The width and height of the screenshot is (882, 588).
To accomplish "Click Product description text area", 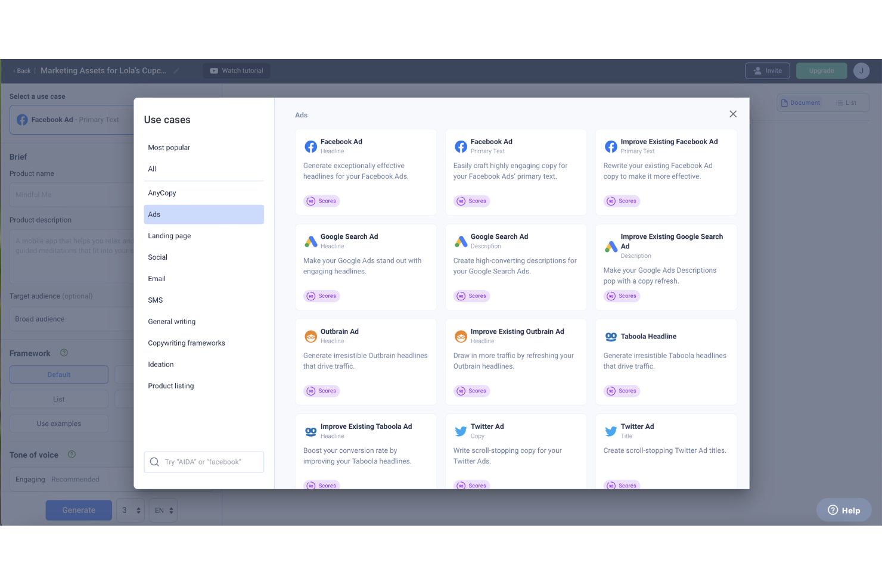I will click(72, 257).
